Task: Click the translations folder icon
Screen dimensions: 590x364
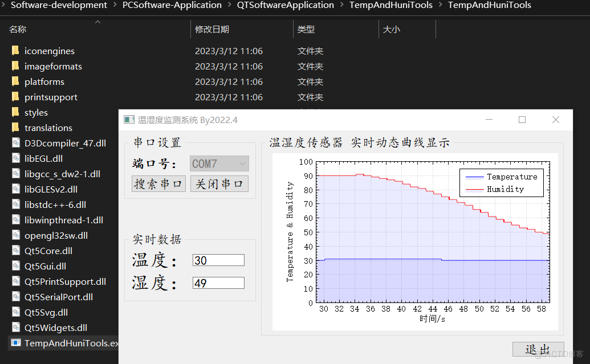Action: (15, 128)
